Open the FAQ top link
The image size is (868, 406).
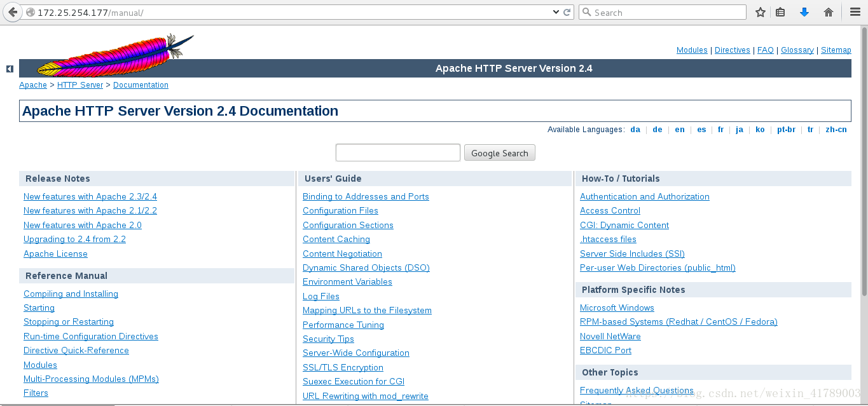tap(766, 50)
